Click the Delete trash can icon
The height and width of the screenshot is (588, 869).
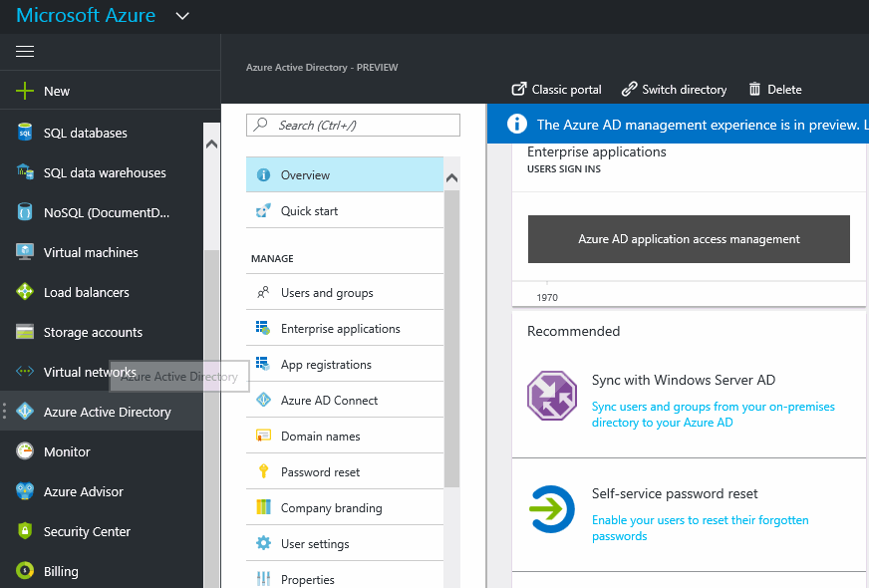pos(754,89)
